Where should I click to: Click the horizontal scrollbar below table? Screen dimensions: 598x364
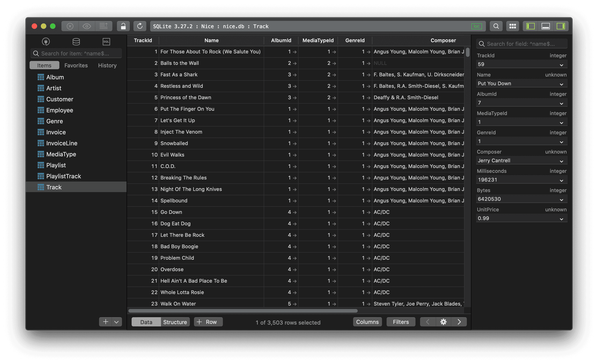(243, 311)
